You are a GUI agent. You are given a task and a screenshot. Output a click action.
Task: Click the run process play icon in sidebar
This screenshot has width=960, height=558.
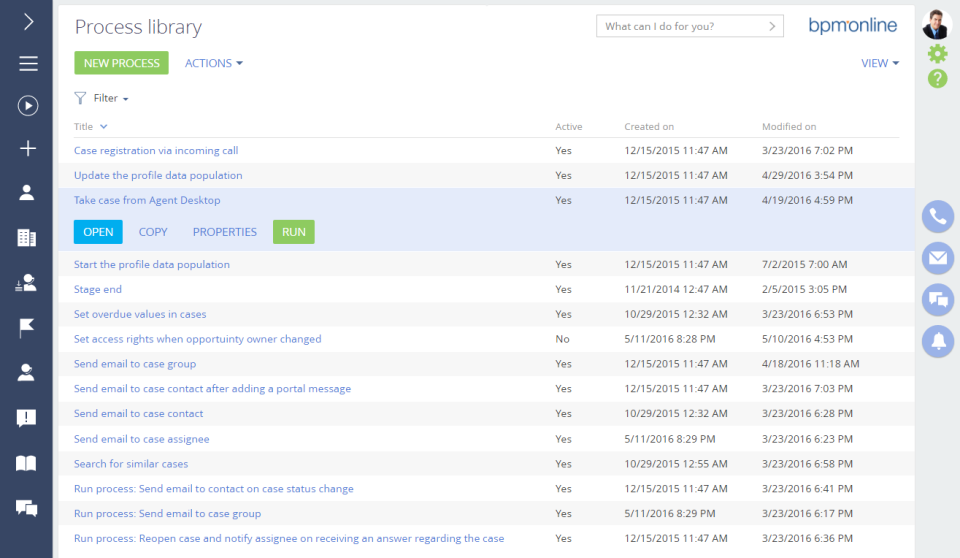point(28,105)
